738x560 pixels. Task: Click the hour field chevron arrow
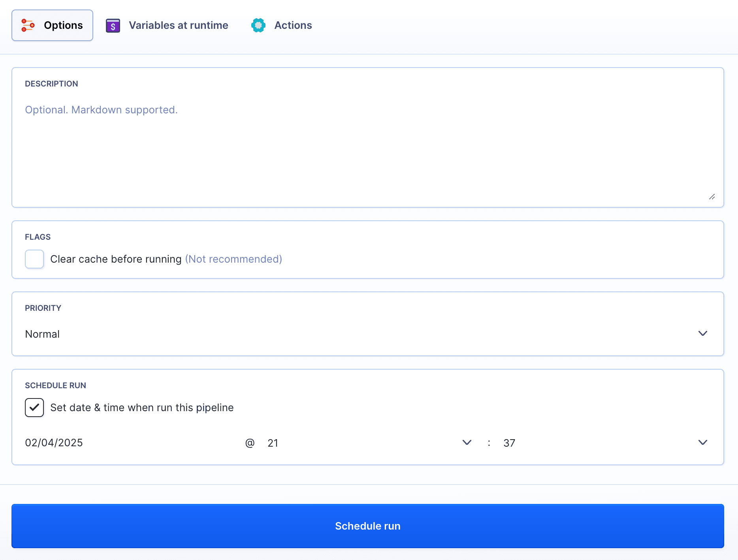click(x=467, y=443)
